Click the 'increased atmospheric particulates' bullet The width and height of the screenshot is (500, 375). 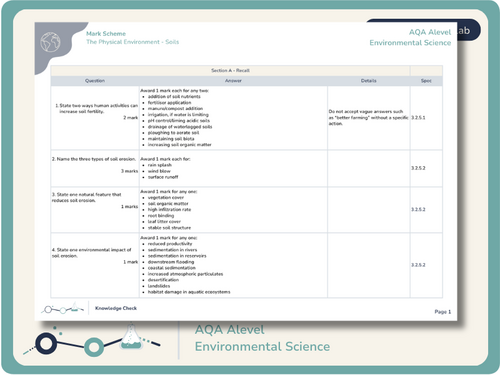coord(186,274)
